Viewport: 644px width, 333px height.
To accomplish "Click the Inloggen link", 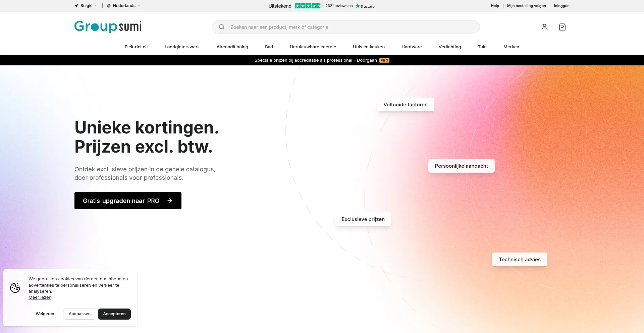I will pyautogui.click(x=562, y=6).
